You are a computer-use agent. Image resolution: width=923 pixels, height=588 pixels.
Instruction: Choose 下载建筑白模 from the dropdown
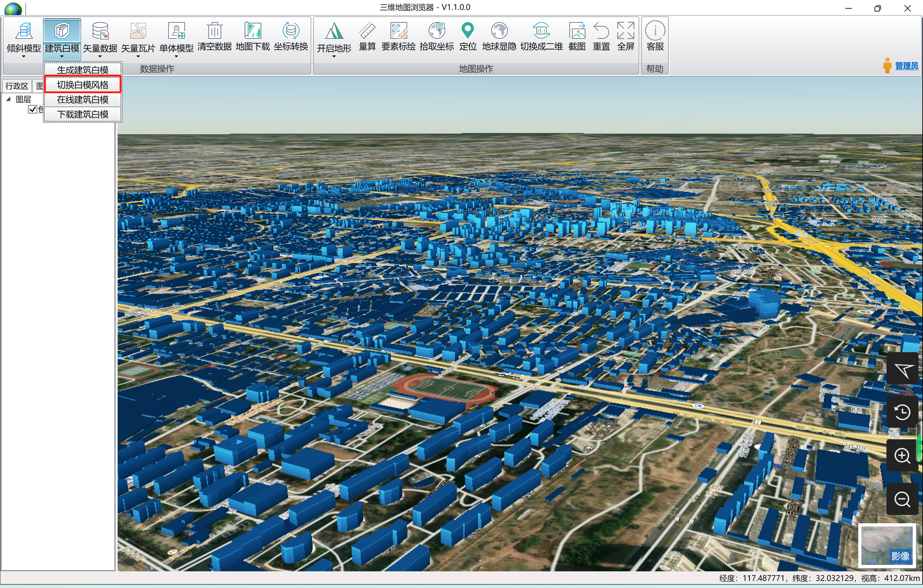click(83, 114)
